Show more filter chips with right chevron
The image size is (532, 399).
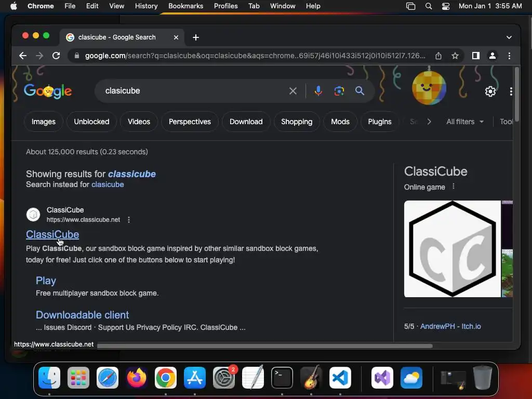point(429,122)
